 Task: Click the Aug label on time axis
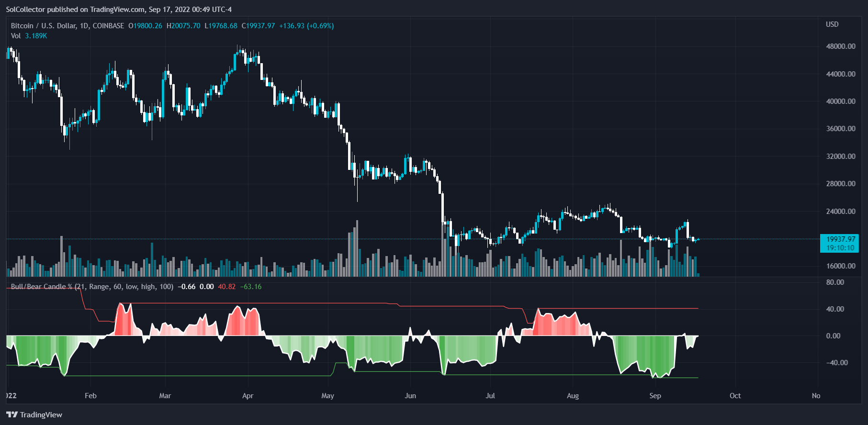573,396
